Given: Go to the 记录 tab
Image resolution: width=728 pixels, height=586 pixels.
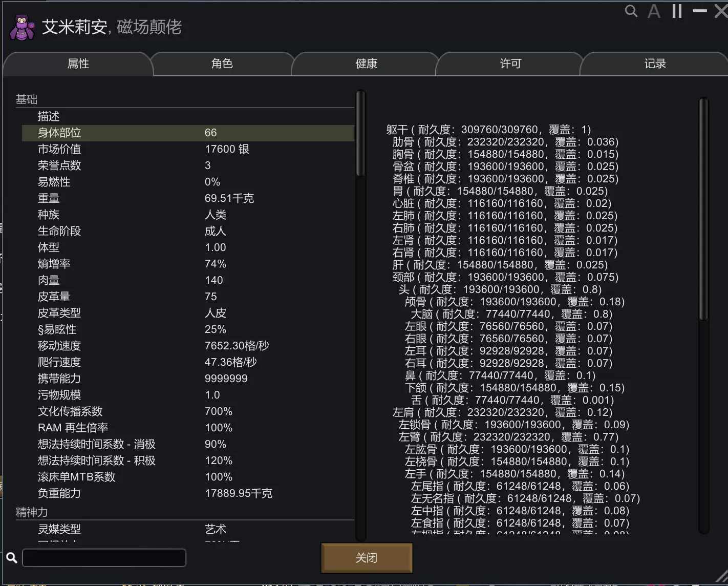Looking at the screenshot, I should [655, 64].
